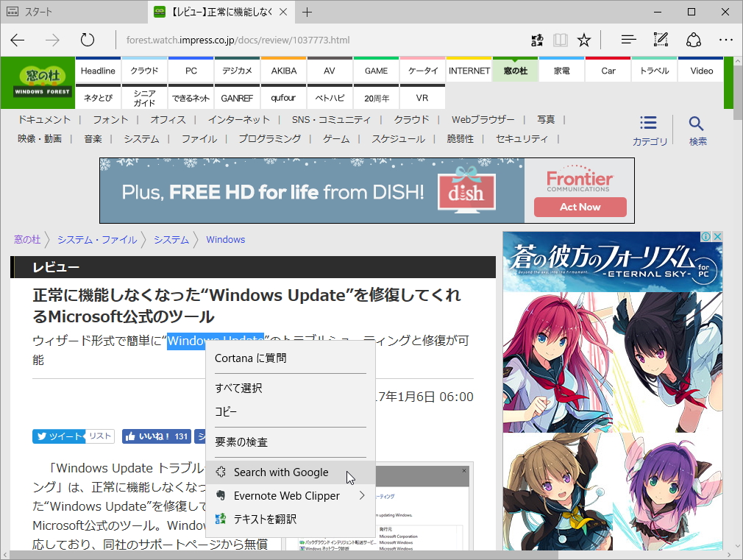
Task: Open Reading View in Edge
Action: click(x=561, y=40)
